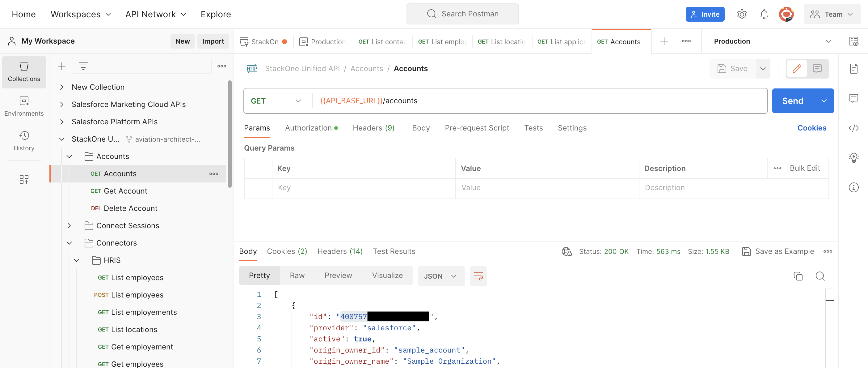
Task: Click the request URL field
Action: coord(540,101)
